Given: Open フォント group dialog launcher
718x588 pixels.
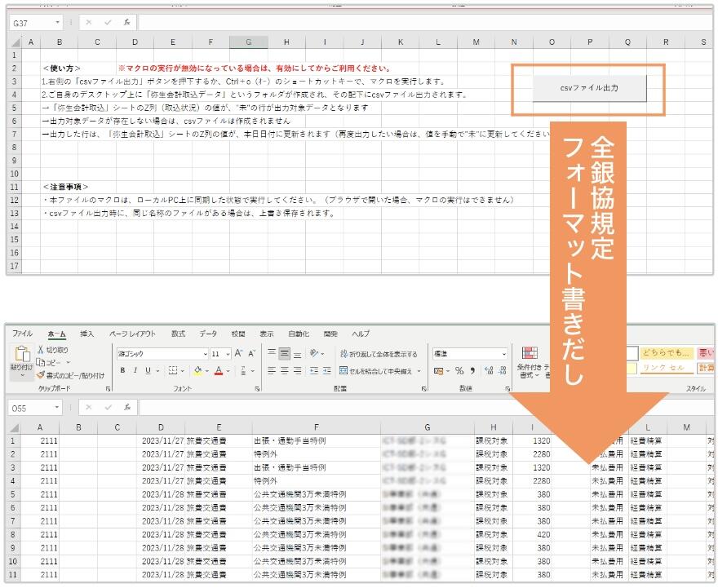Looking at the screenshot, I should 257,389.
